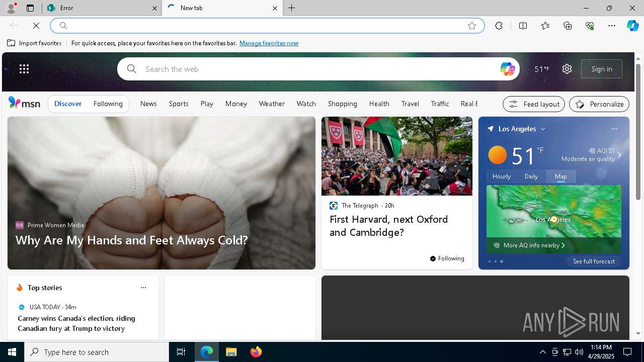Expand the air quality details arrow
Screen dimensions: 644x362
[x=619, y=155]
